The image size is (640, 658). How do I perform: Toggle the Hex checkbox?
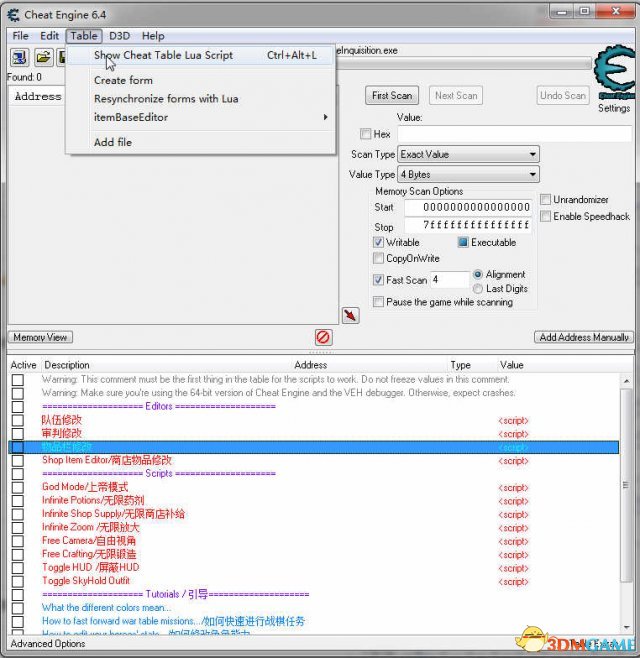366,134
